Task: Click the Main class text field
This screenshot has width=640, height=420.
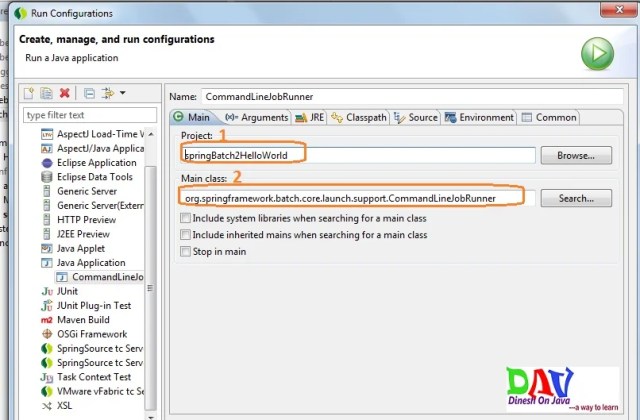Action: tap(357, 198)
